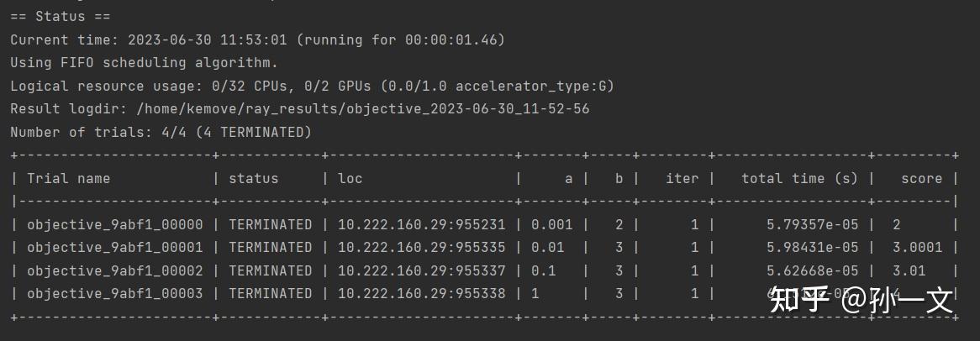980x341 pixels.
Task: Click the score value 3.0001
Action: [x=917, y=248]
